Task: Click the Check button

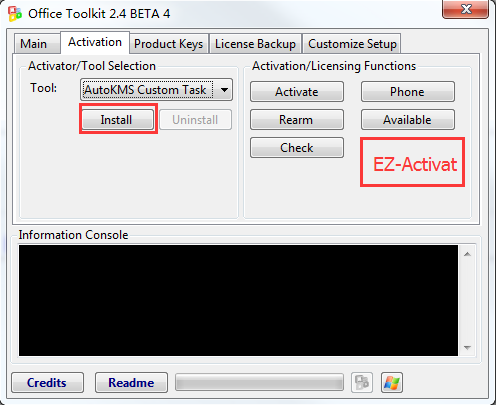Action: [x=297, y=148]
